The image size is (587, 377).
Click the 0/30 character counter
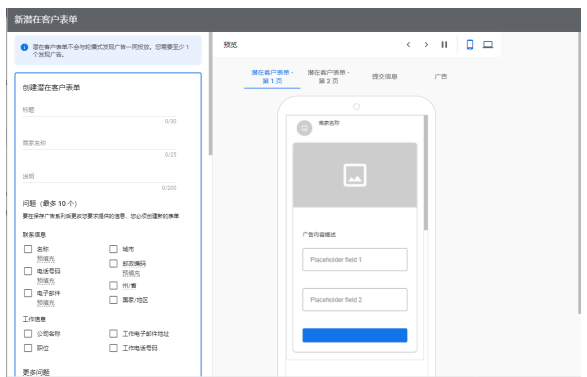(170, 121)
